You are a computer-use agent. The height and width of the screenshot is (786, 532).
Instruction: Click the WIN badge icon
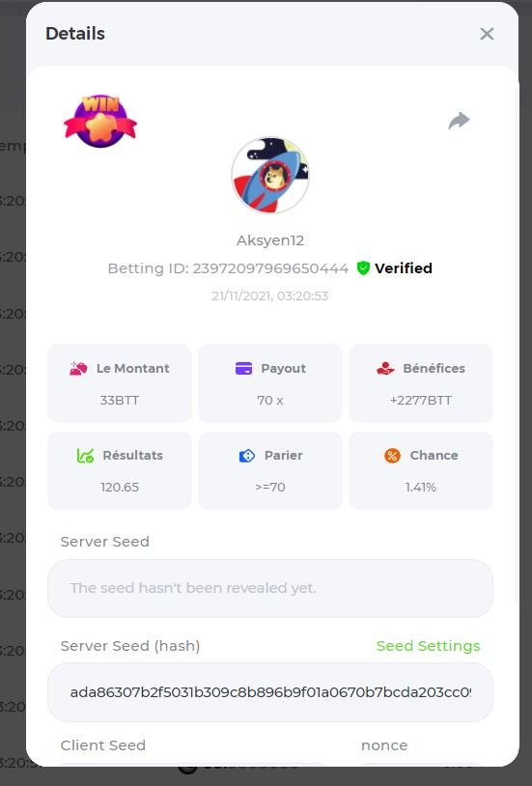(x=100, y=121)
